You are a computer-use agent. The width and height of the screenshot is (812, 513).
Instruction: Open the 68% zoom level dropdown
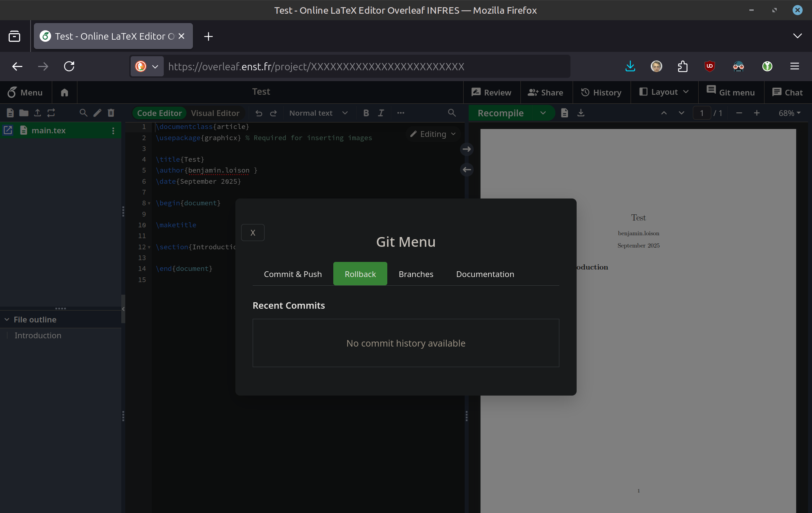(789, 113)
